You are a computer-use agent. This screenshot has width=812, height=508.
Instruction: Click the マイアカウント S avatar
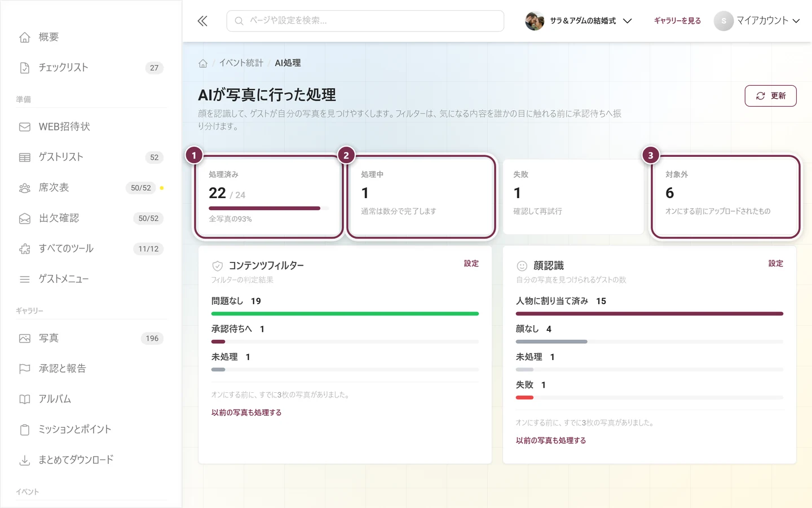click(723, 21)
